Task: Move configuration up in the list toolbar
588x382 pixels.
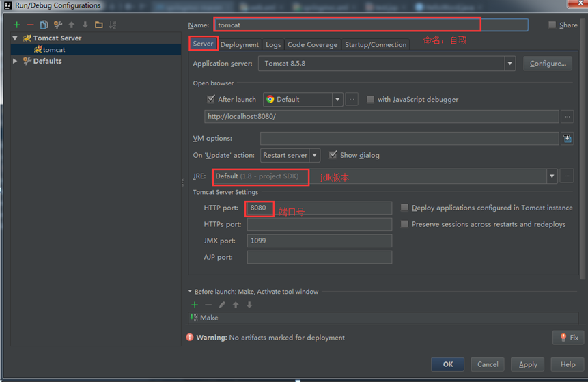Action: 71,25
